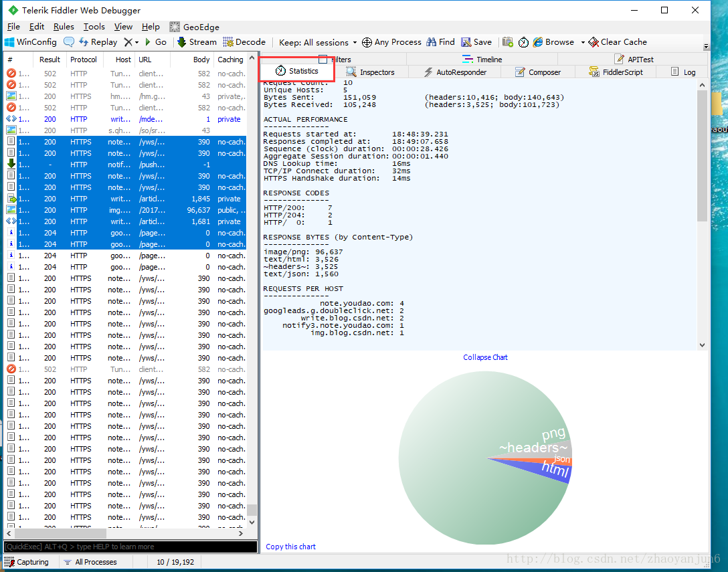Screen dimensions: 728x572
Task: Click the 10 / 19,192 session count
Action: [175, 562]
